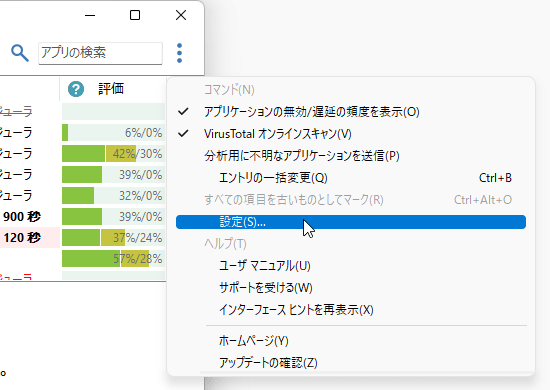The height and width of the screenshot is (390, 550).
Task: Choose エントリの一括変更 menu item
Action: pyautogui.click(x=351, y=178)
